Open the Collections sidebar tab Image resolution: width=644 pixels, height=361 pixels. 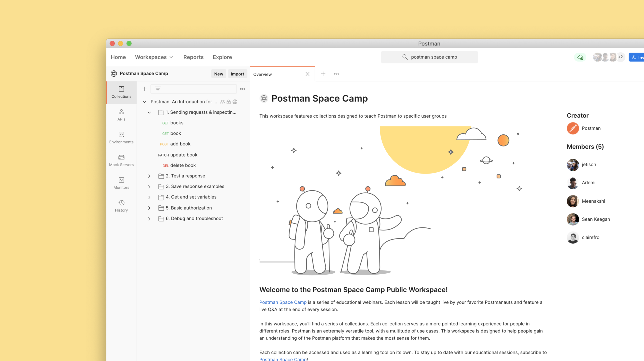121,92
